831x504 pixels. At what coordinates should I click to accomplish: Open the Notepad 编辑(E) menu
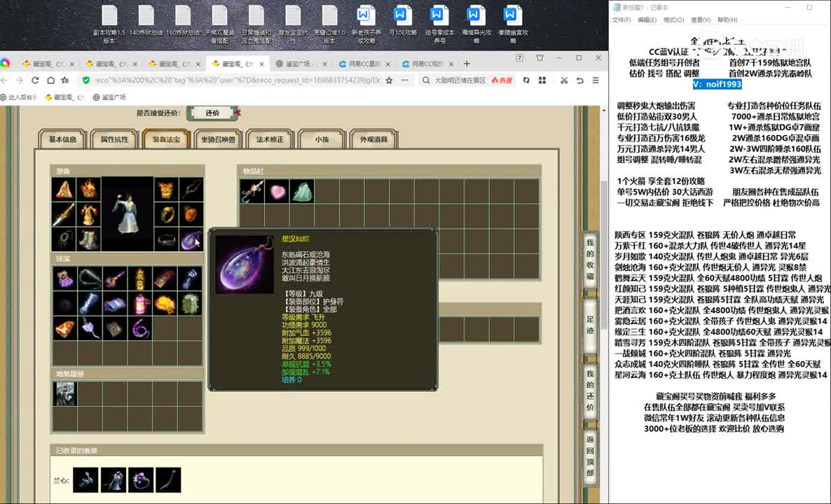pos(647,20)
